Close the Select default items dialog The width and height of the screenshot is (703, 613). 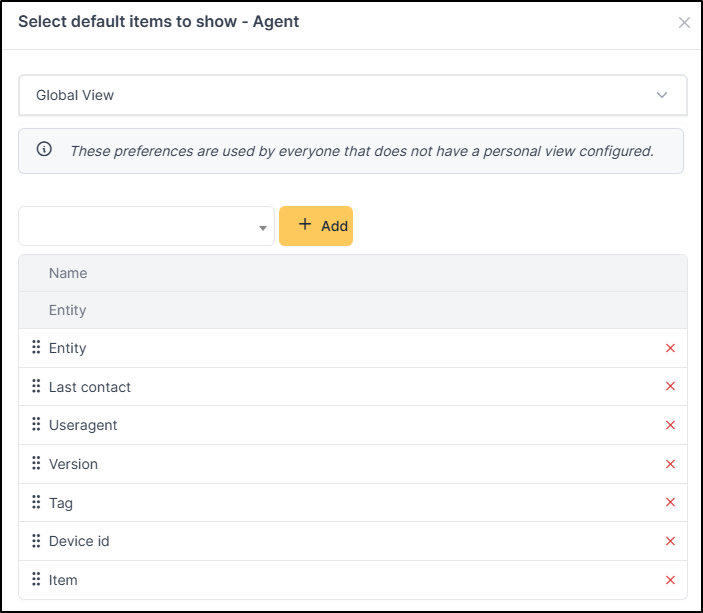[x=684, y=22]
